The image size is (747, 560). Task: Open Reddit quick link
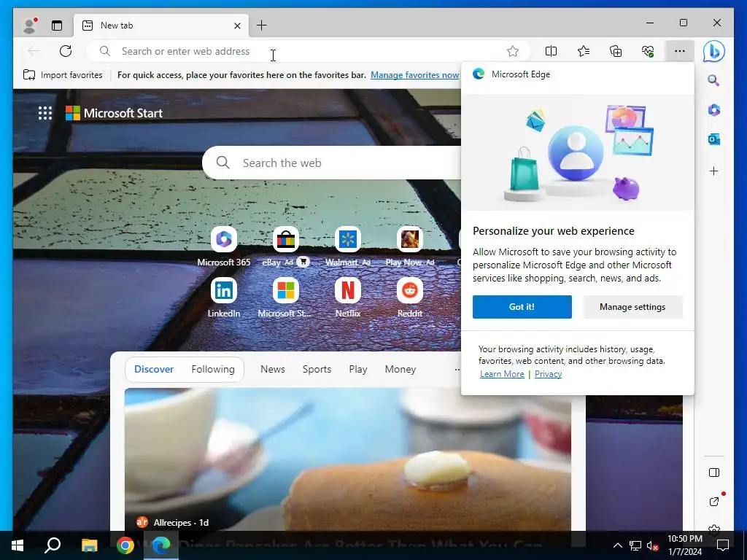[x=410, y=297]
